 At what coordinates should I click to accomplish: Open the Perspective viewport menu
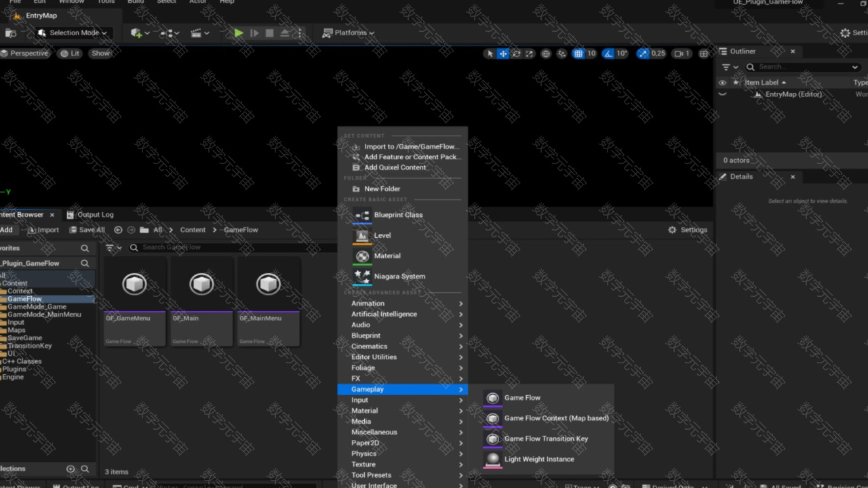point(24,54)
